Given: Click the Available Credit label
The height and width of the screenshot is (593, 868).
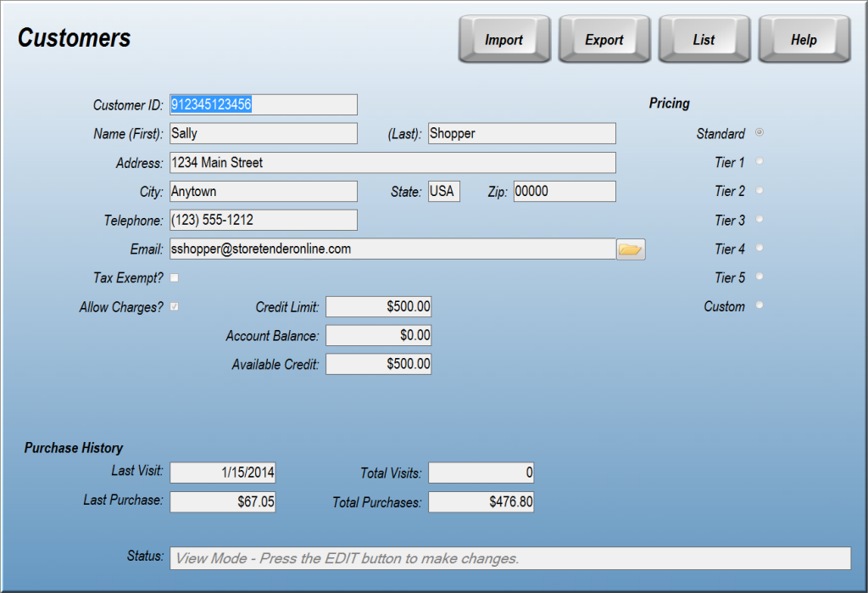Looking at the screenshot, I should point(275,365).
